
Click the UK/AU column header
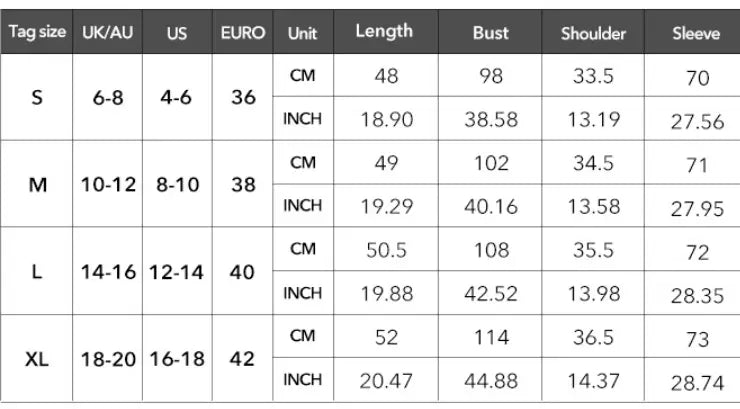pyautogui.click(x=107, y=32)
